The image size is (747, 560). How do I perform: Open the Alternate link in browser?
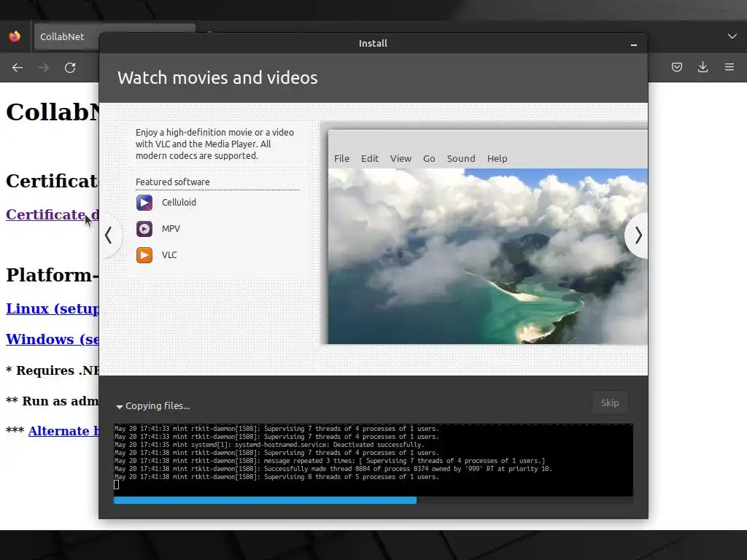tap(63, 431)
